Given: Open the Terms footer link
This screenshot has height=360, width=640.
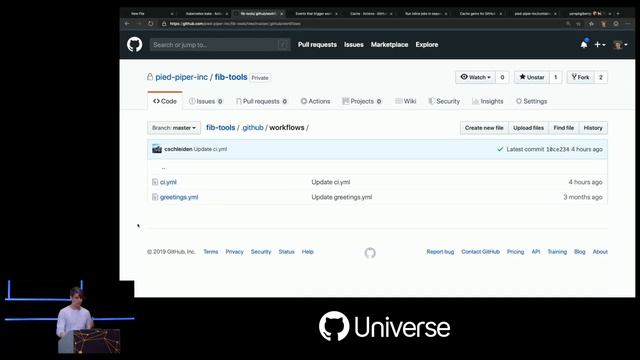Looking at the screenshot, I should pyautogui.click(x=211, y=252).
